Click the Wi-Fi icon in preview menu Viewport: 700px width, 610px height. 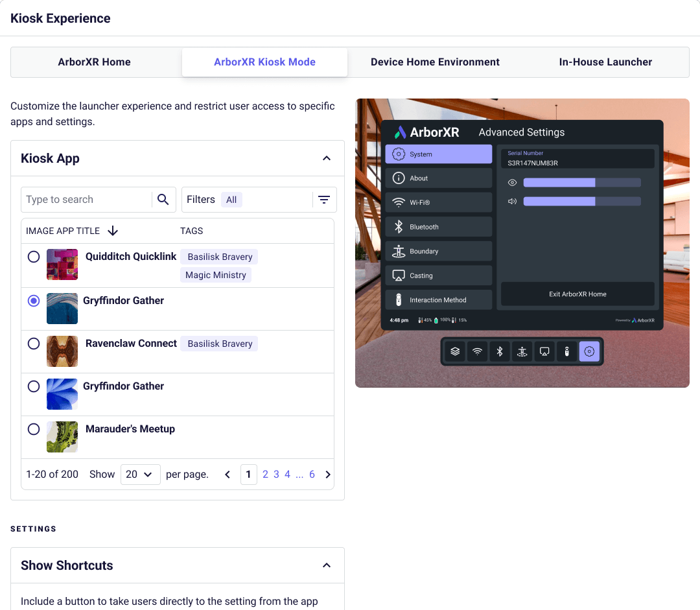pyautogui.click(x=398, y=202)
